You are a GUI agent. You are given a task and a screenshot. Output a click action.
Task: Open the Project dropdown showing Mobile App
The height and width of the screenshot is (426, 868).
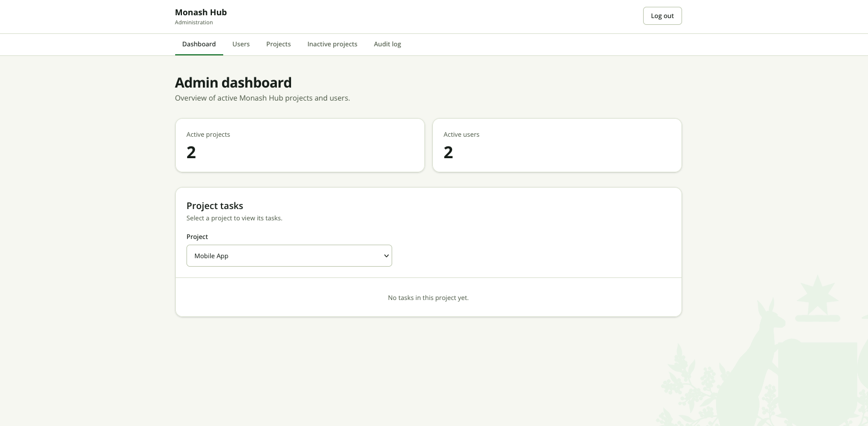(x=289, y=256)
